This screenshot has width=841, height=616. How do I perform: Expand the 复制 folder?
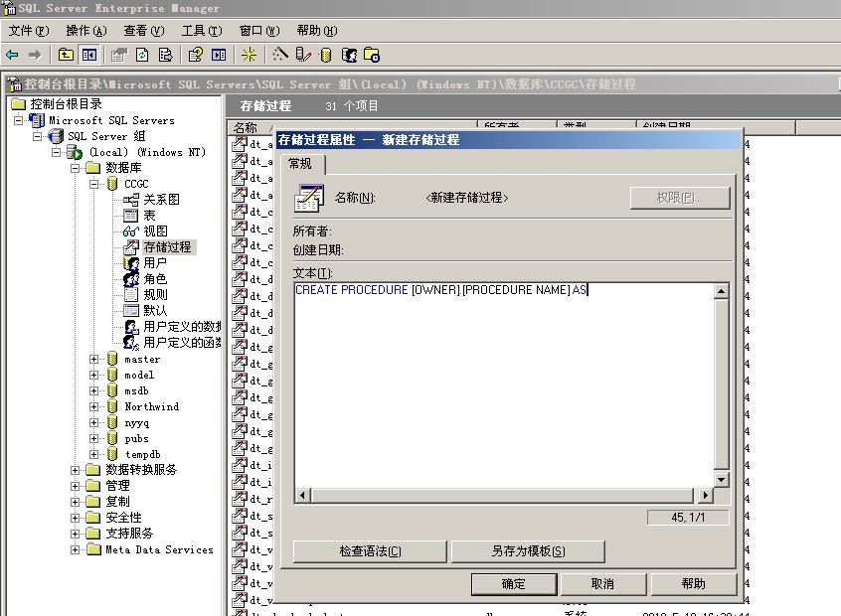(75, 502)
